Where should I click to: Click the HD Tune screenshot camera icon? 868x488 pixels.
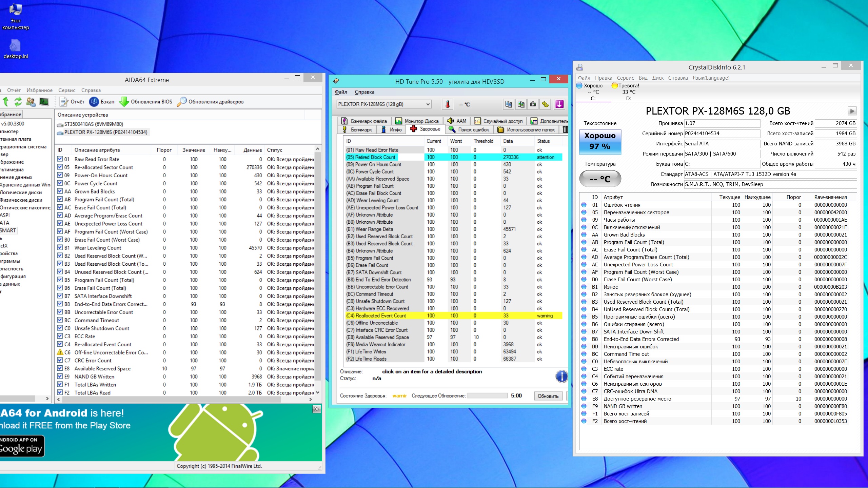click(533, 104)
